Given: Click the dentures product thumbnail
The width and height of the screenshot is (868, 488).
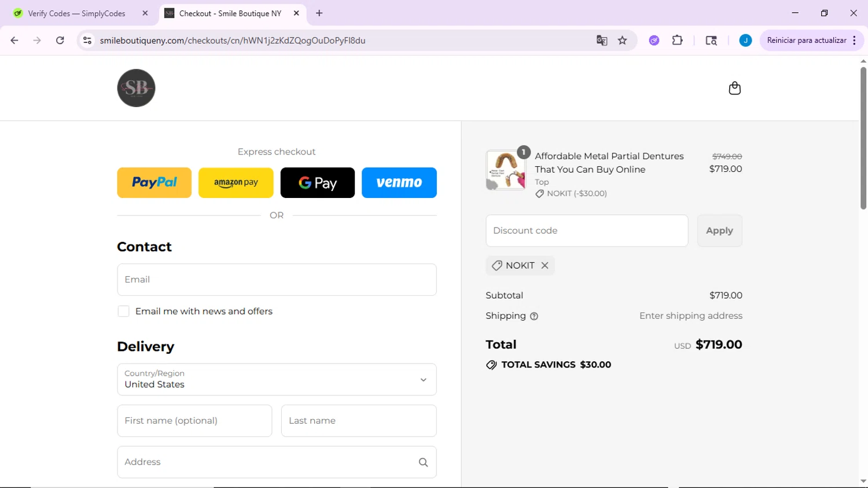Looking at the screenshot, I should pos(506,170).
